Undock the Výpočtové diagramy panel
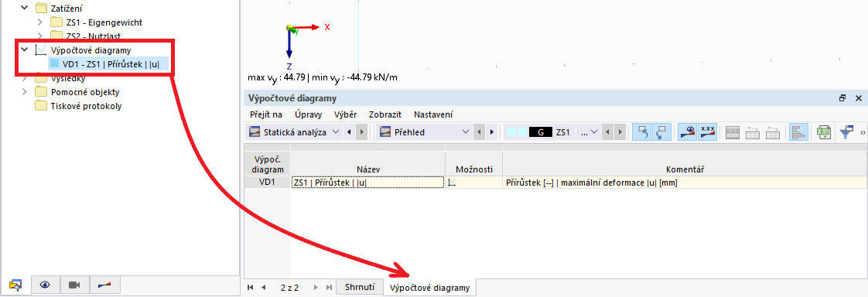 pyautogui.click(x=842, y=98)
